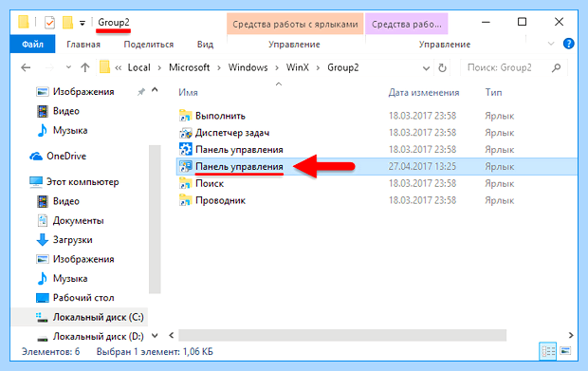Open Документы under Этот компьютер
Viewport: 588px width, 371px height.
click(78, 220)
